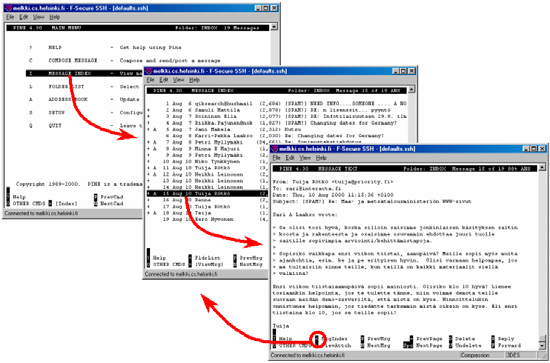Select highlighted MESSAGE INDEX entry in main menu
550x363 pixels.
pos(84,73)
